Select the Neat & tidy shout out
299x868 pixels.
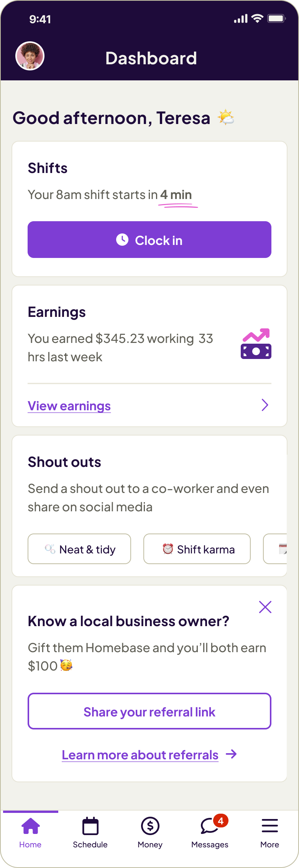[79, 549]
